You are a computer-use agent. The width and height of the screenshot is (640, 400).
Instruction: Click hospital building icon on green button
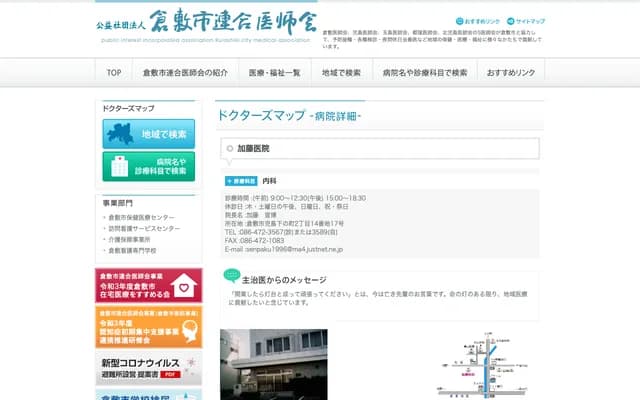coord(120,166)
